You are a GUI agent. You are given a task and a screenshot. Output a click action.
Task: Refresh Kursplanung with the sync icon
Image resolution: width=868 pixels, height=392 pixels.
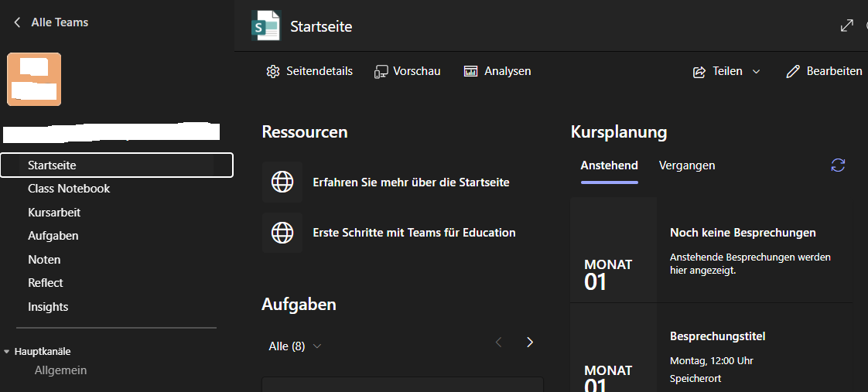coord(838,165)
